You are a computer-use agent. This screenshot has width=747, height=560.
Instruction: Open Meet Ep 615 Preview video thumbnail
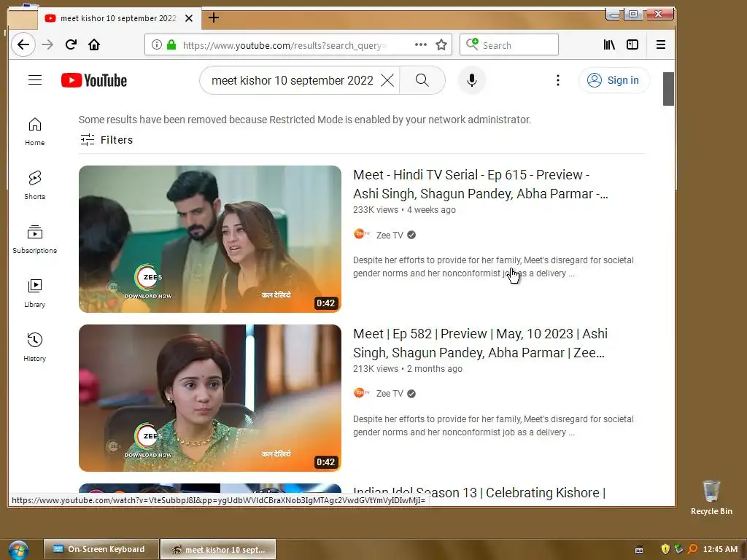[210, 239]
